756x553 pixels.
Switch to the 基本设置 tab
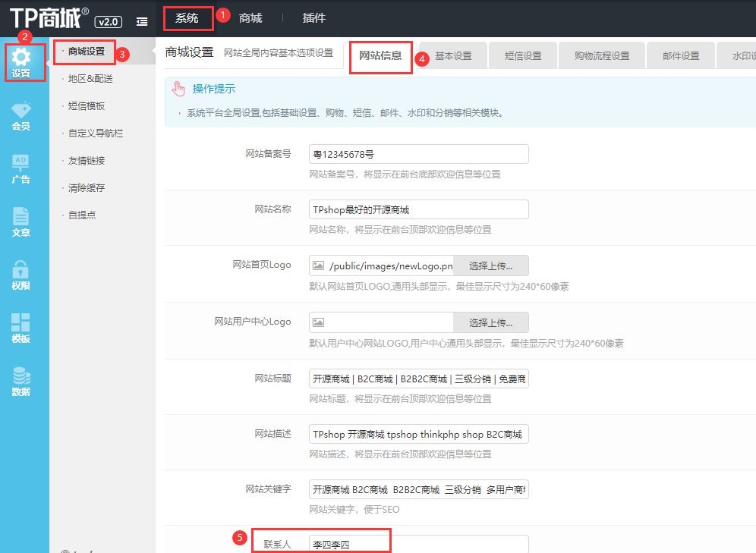click(455, 55)
